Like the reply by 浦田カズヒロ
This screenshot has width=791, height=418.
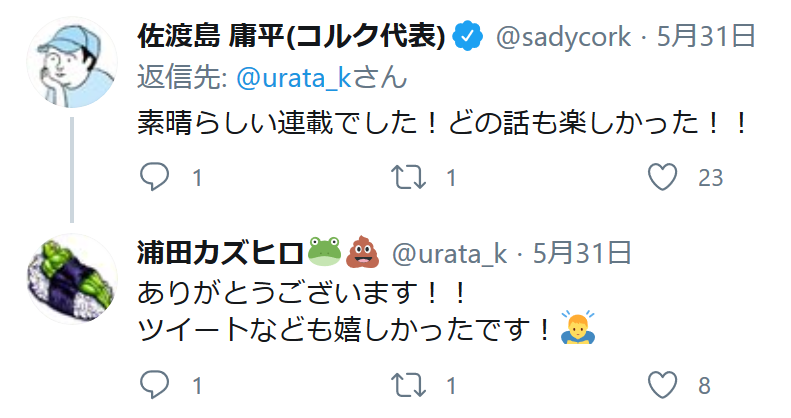[664, 384]
